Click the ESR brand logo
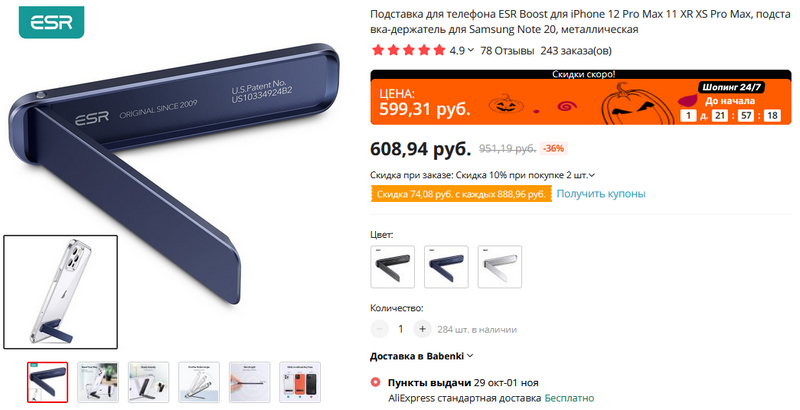Image resolution: width=800 pixels, height=410 pixels. (52, 22)
